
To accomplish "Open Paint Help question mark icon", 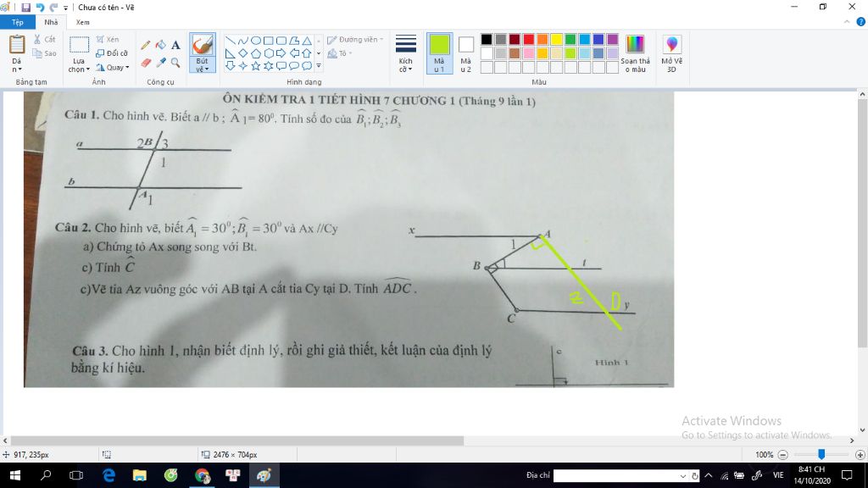I will tap(861, 22).
